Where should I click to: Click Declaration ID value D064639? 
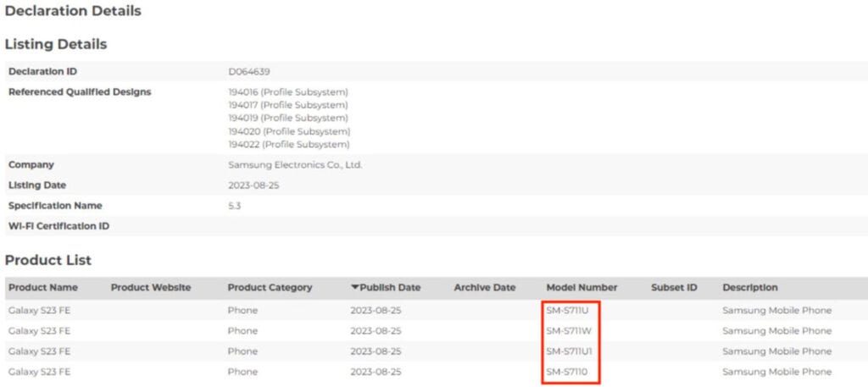249,72
